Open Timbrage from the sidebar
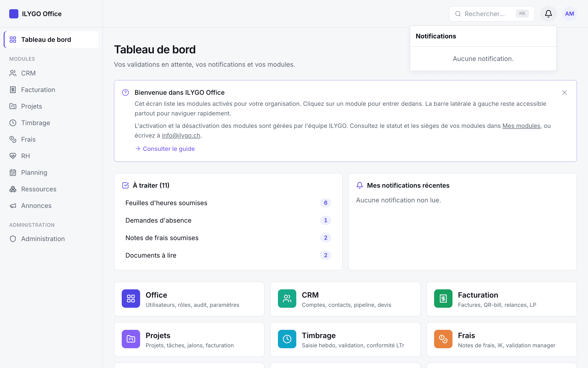 (x=51, y=123)
